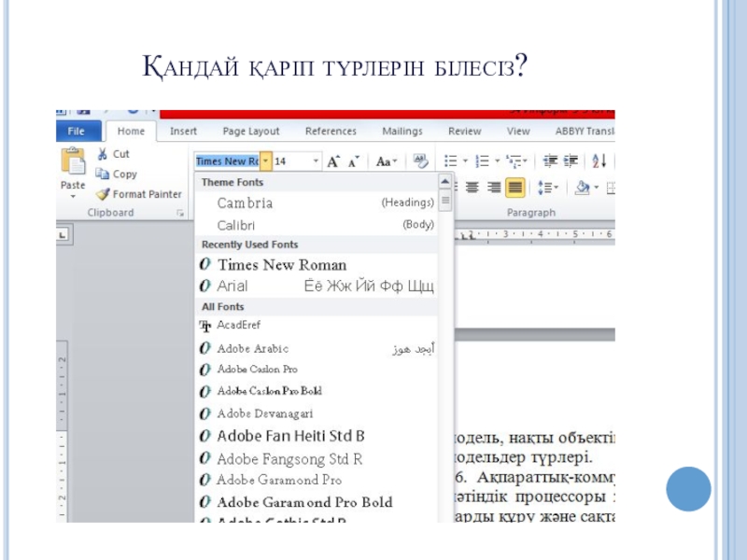The image size is (747, 560).
Task: Expand the Shading color dropdown arrow
Action: 596,188
